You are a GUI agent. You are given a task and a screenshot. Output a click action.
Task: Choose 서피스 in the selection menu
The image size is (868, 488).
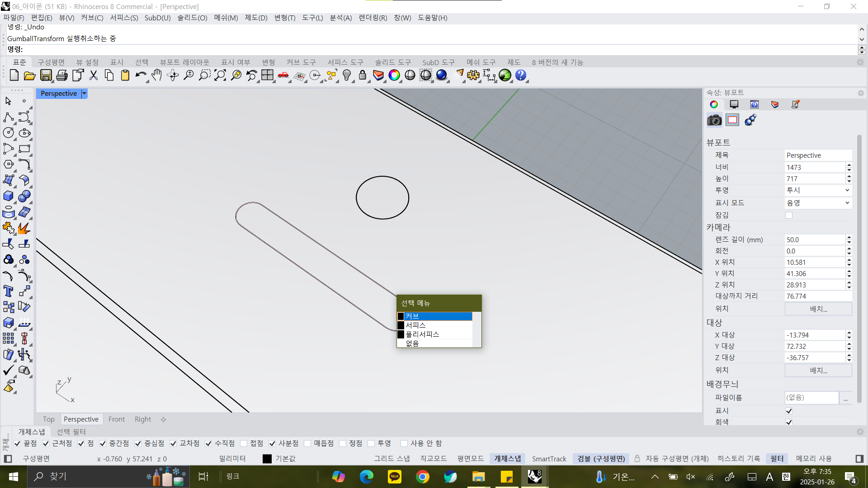(434, 325)
